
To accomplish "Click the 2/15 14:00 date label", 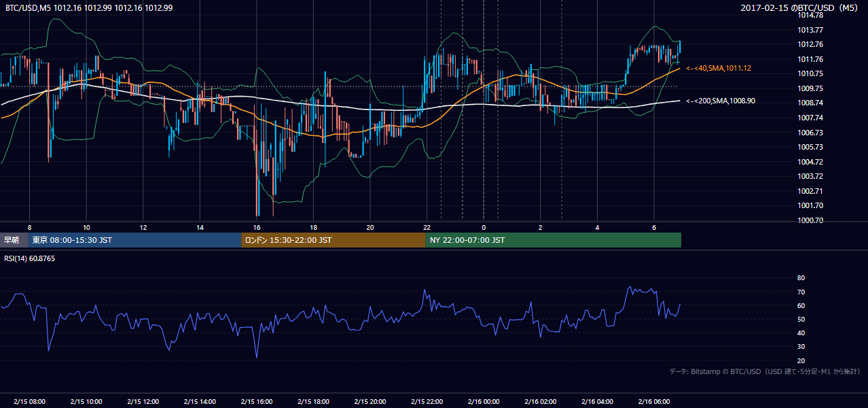I will tap(200, 401).
